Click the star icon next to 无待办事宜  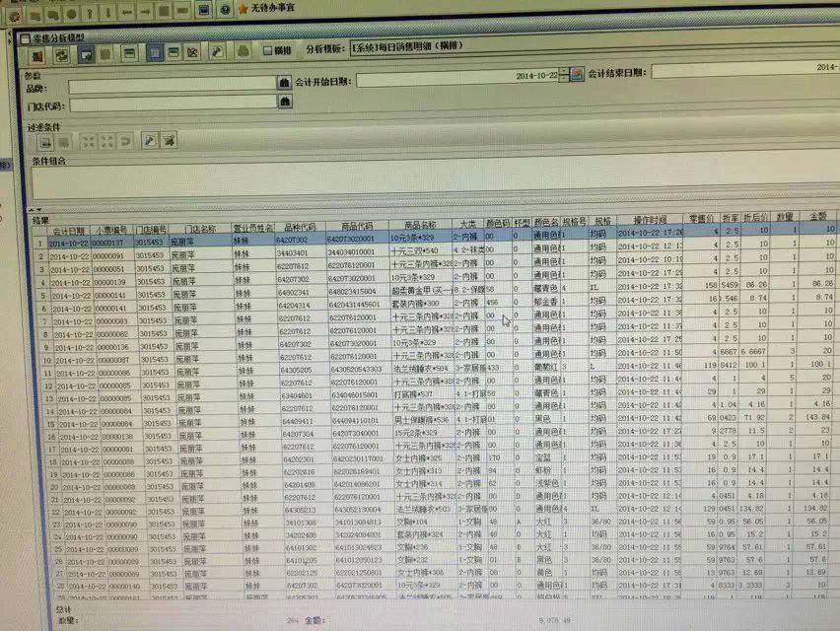[243, 9]
